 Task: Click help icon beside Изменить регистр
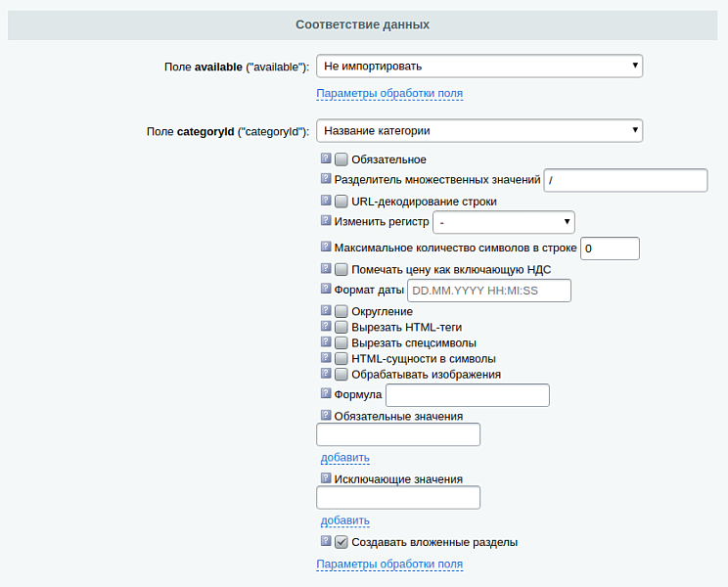pos(326,221)
